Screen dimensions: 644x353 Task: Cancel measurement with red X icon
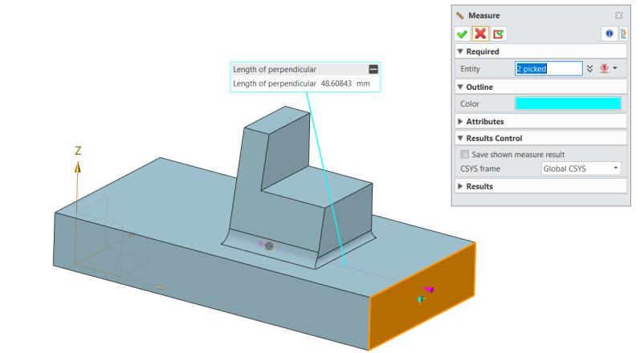point(479,36)
